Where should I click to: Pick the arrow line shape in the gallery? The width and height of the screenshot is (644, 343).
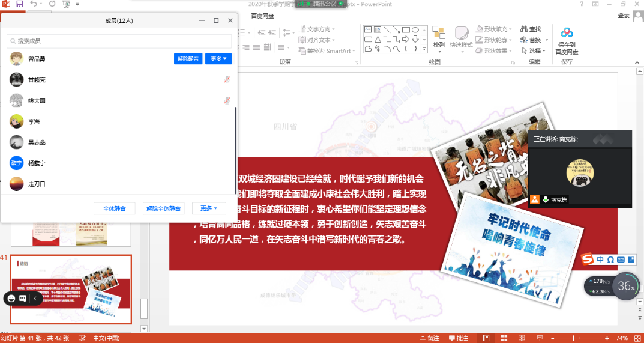(396, 29)
